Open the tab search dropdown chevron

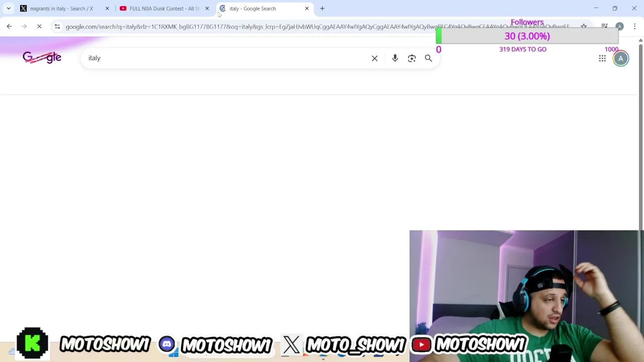(x=9, y=9)
